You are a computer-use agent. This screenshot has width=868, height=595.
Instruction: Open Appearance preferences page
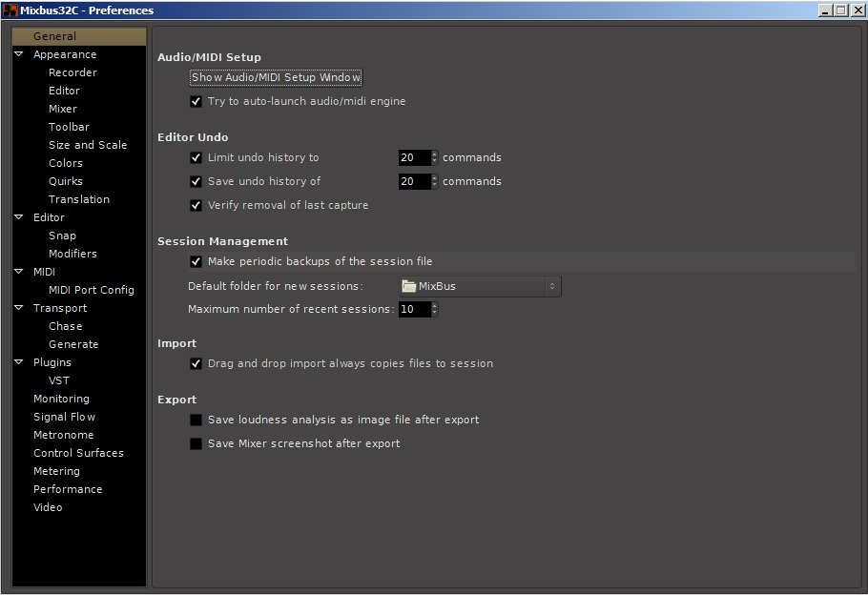65,54
